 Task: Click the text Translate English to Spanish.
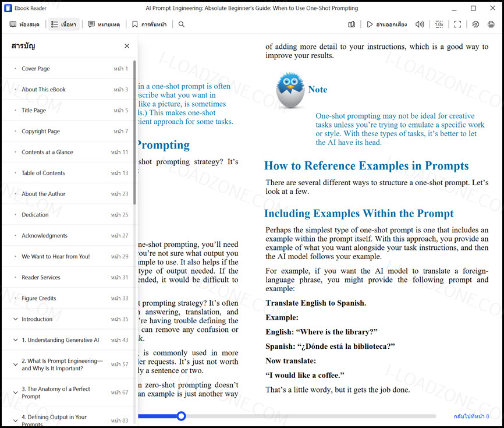click(315, 303)
